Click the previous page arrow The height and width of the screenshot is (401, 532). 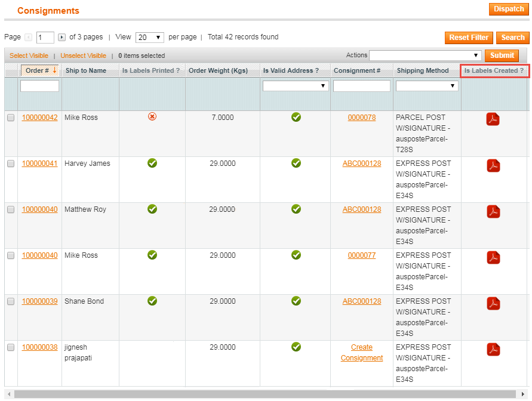pos(29,37)
